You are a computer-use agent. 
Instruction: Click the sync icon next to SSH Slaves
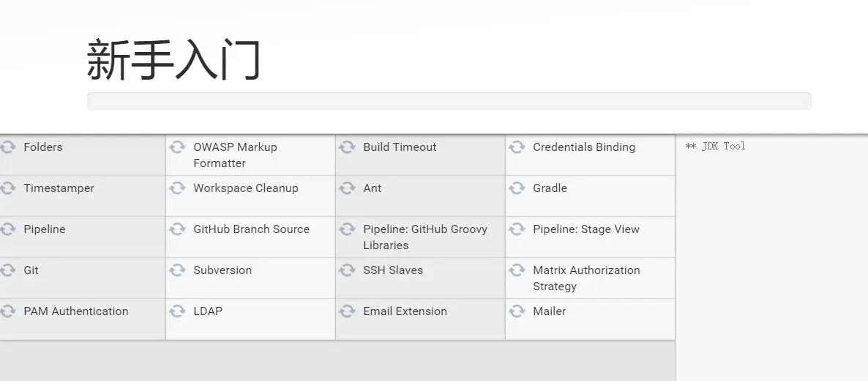347,270
